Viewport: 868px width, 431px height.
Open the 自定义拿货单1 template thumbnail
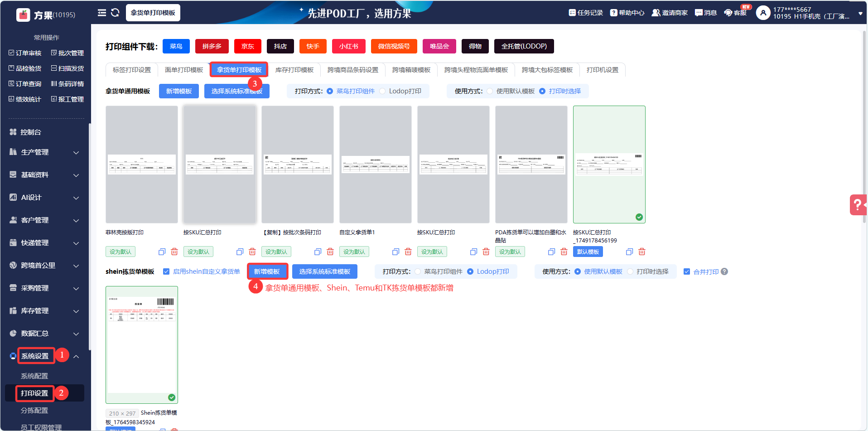(376, 165)
